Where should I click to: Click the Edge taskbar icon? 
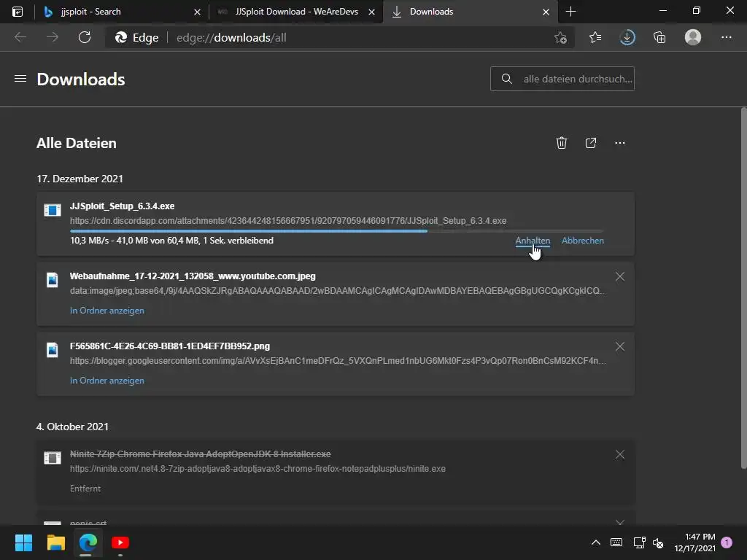tap(88, 542)
